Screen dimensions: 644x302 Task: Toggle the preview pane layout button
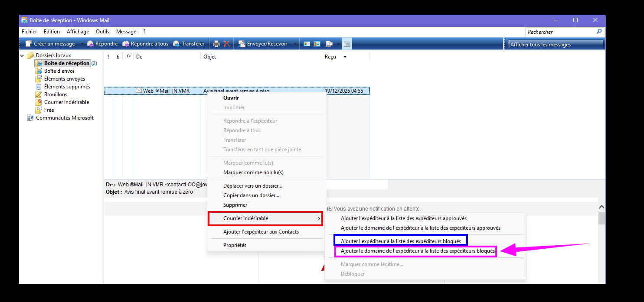click(347, 44)
